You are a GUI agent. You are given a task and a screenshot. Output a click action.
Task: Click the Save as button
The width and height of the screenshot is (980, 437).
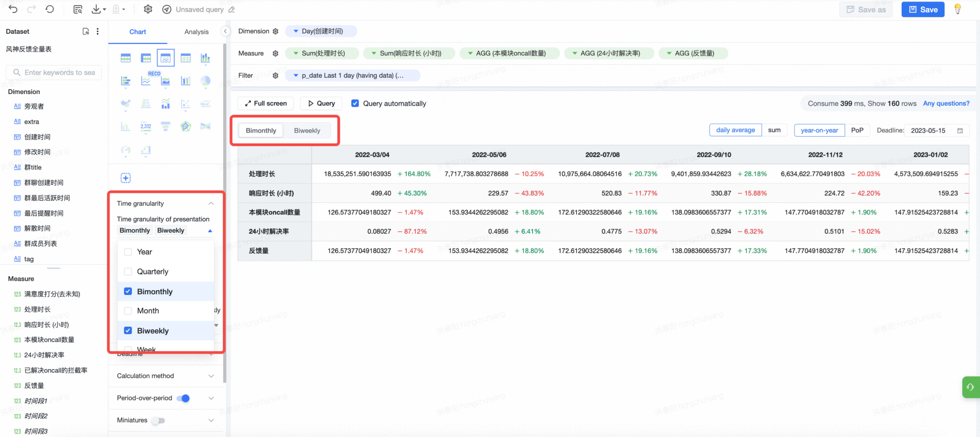(866, 10)
